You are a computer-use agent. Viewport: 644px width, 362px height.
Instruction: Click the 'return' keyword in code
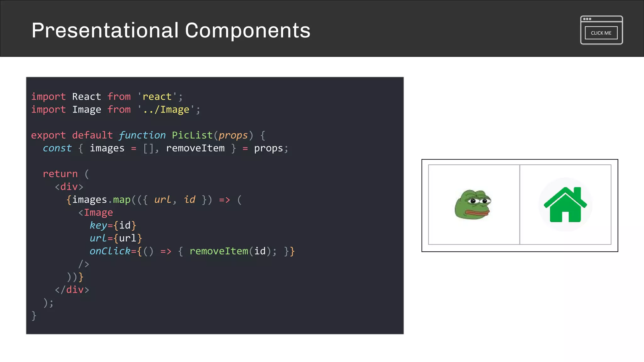[60, 174]
